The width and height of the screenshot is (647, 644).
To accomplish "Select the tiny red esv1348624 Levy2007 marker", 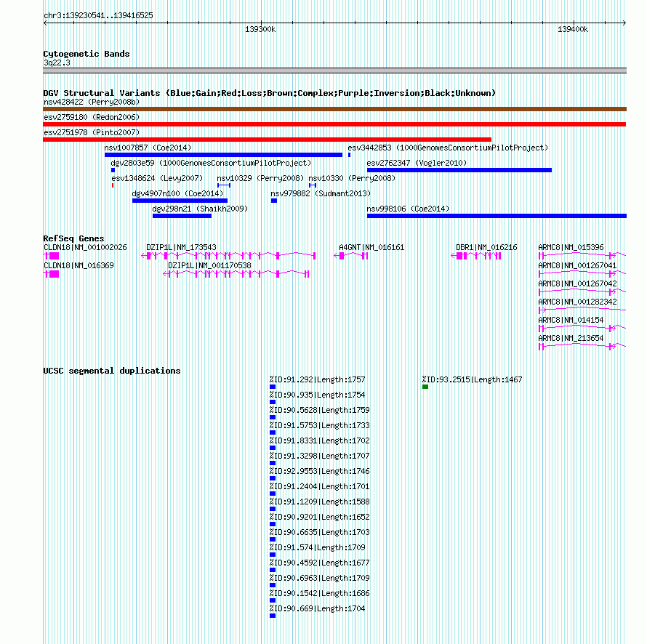I will 113,185.
